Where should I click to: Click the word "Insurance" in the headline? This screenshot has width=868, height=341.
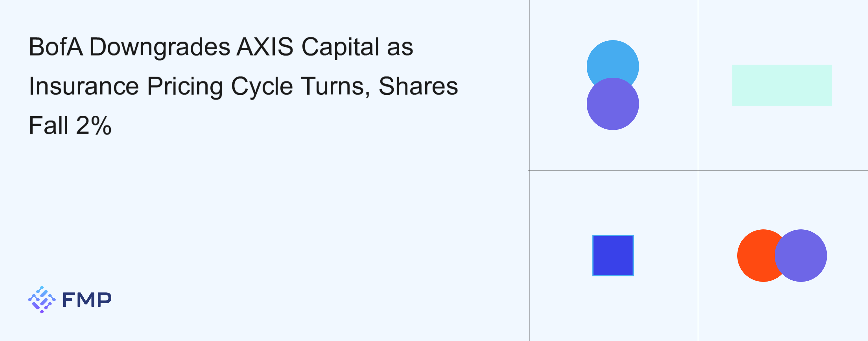point(84,86)
